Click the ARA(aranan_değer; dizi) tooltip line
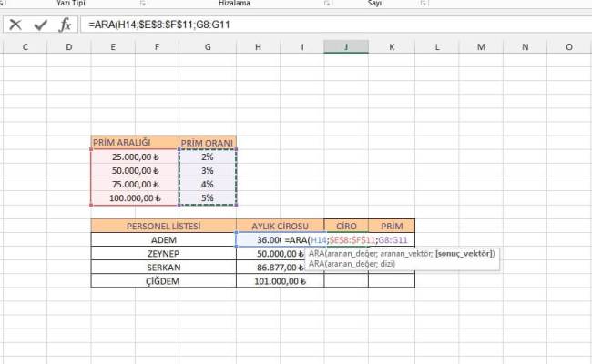This screenshot has width=592, height=364. point(352,264)
